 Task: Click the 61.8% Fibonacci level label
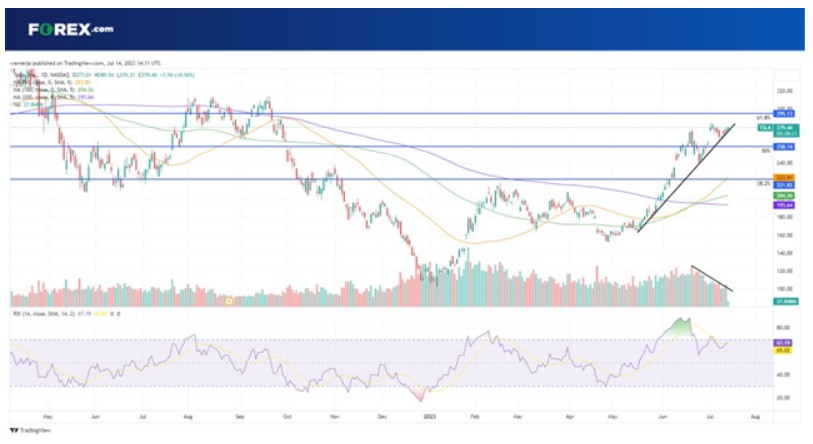point(763,118)
